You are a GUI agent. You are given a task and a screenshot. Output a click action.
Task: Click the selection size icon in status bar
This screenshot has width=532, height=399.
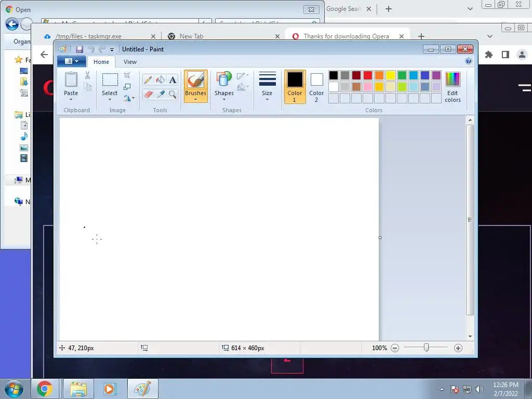click(x=144, y=348)
